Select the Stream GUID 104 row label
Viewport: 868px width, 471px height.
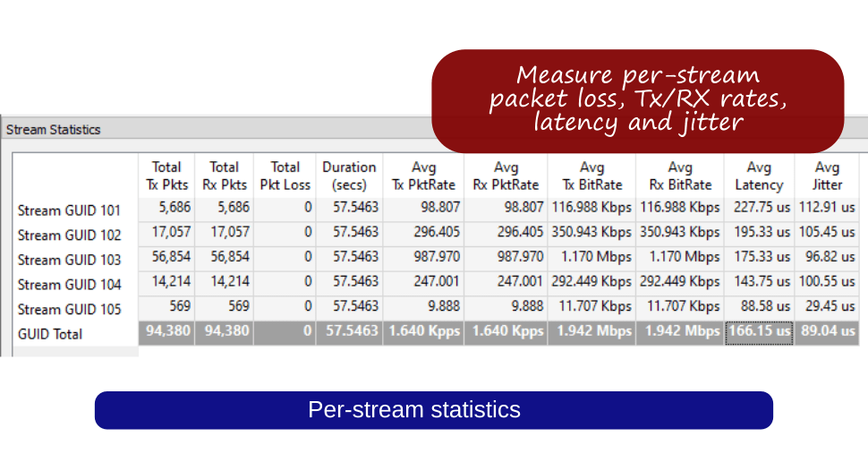click(69, 284)
